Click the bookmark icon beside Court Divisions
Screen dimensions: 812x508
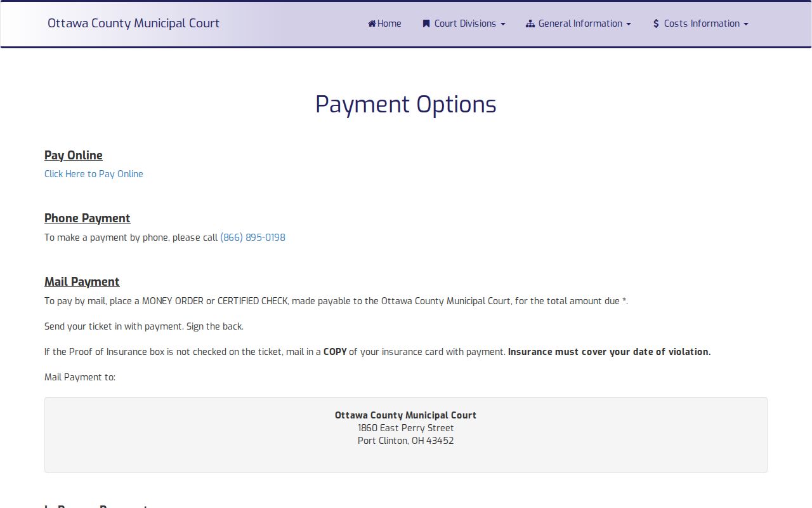click(x=426, y=23)
